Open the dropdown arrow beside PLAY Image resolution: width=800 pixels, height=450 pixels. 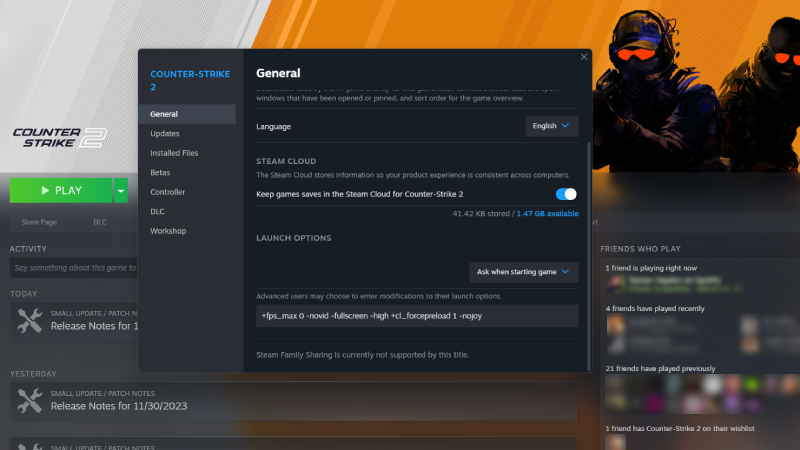121,190
